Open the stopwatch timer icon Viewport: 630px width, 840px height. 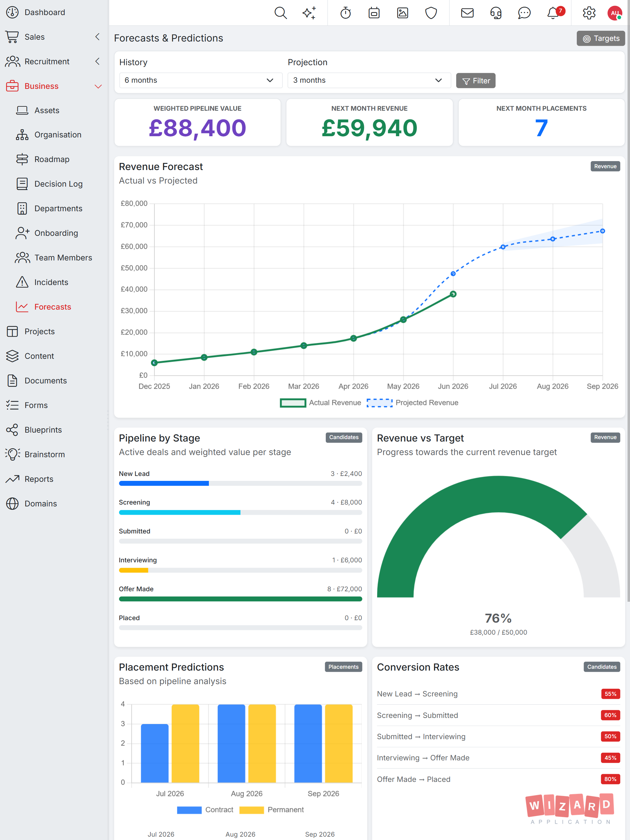tap(345, 13)
